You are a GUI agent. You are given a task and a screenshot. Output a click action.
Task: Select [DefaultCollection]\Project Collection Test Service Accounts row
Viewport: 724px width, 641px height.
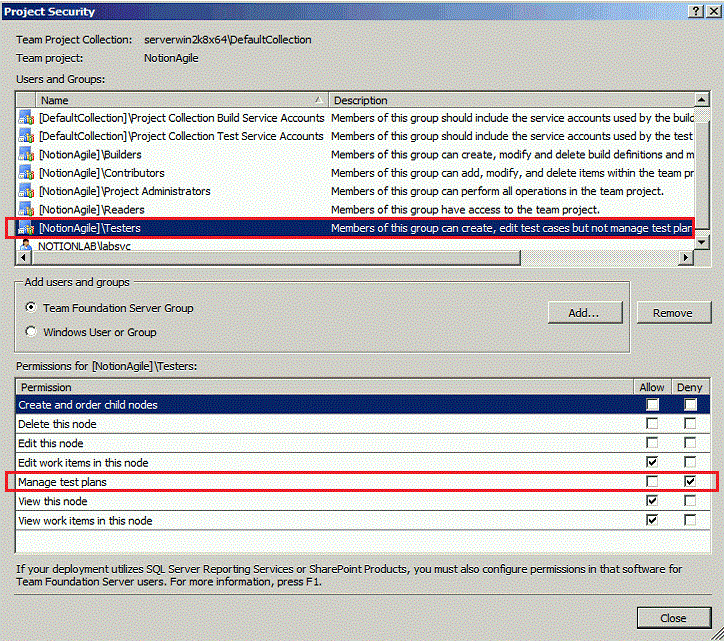tap(356, 136)
